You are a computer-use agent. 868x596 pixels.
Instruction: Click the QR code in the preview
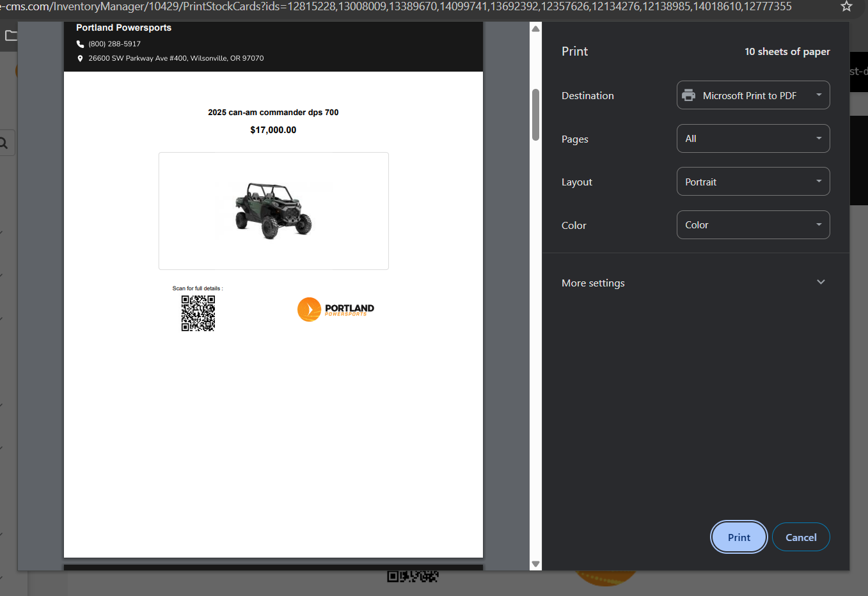(x=198, y=313)
